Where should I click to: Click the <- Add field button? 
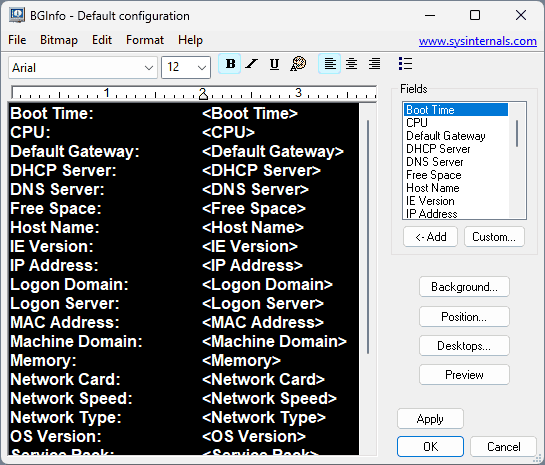[x=430, y=237]
